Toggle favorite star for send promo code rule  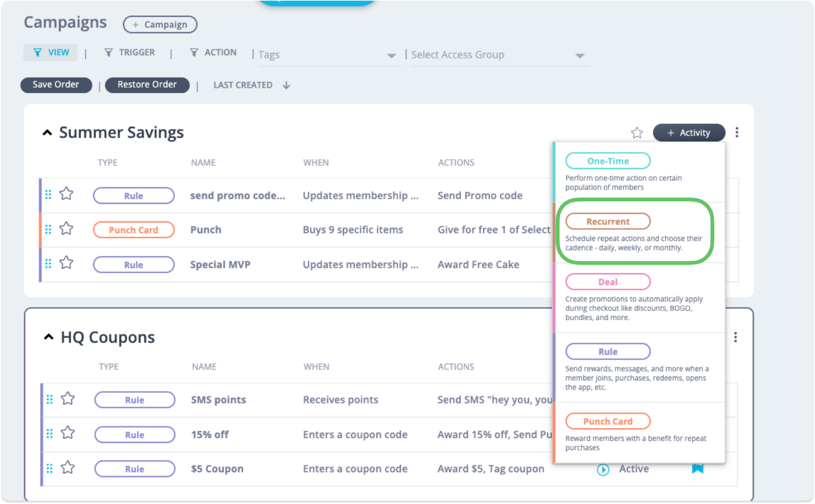click(66, 194)
